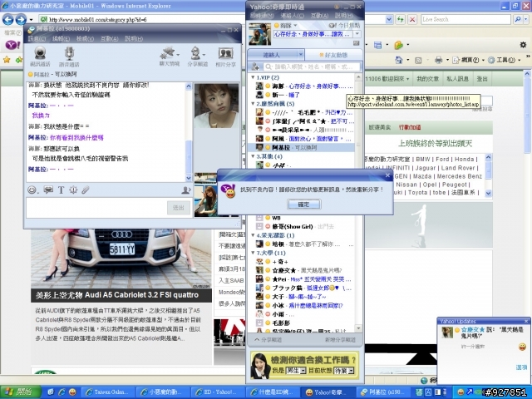Open text font formatting T icon
This screenshot has width=532, height=399.
pyautogui.click(x=61, y=190)
